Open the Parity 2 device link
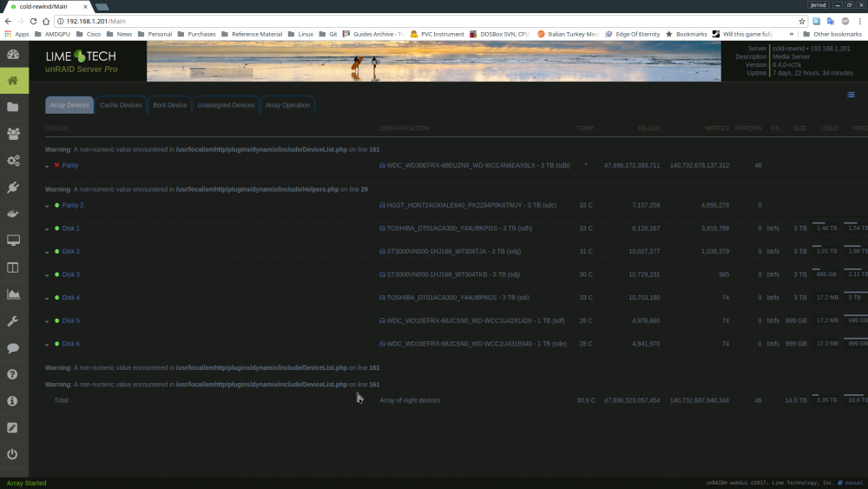Image resolution: width=868 pixels, height=489 pixels. pyautogui.click(x=73, y=206)
